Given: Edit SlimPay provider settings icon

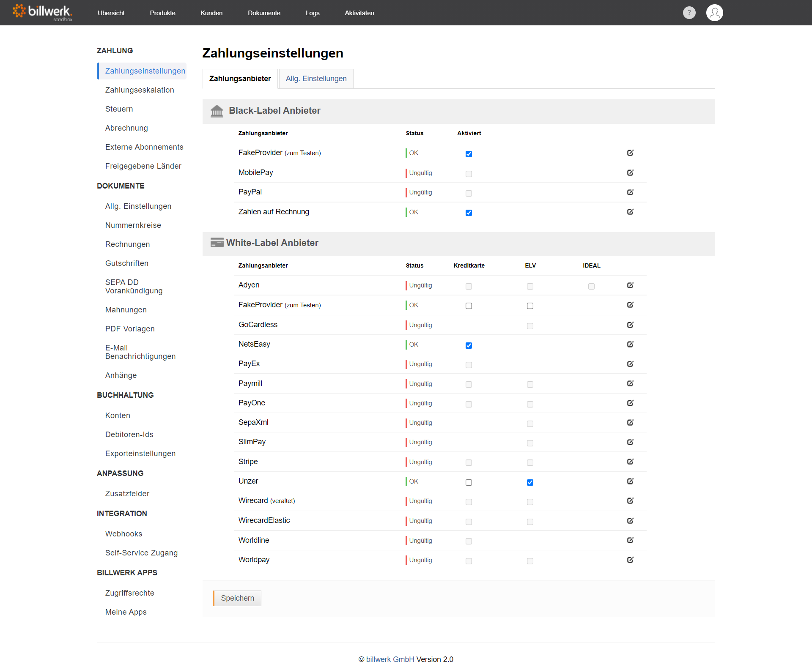Looking at the screenshot, I should click(x=630, y=442).
